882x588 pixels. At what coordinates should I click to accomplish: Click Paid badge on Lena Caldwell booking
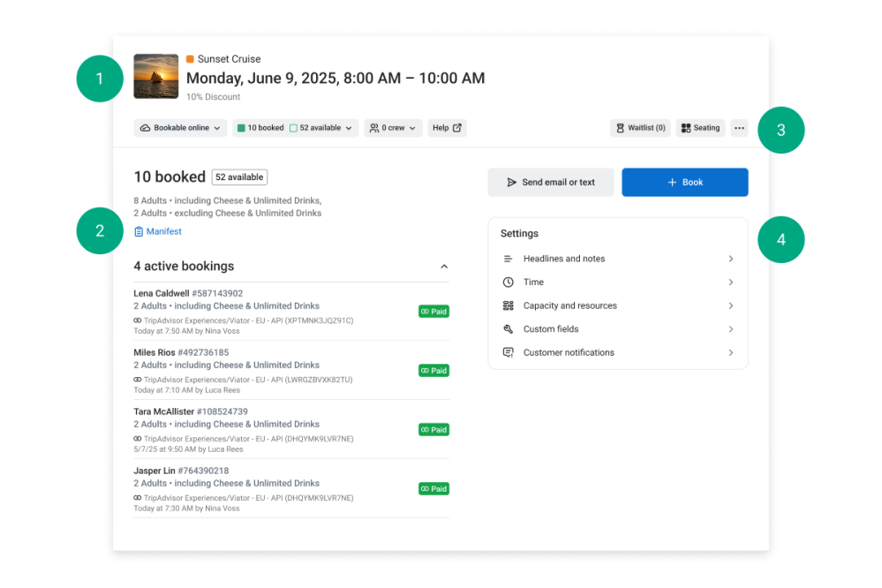[433, 312]
